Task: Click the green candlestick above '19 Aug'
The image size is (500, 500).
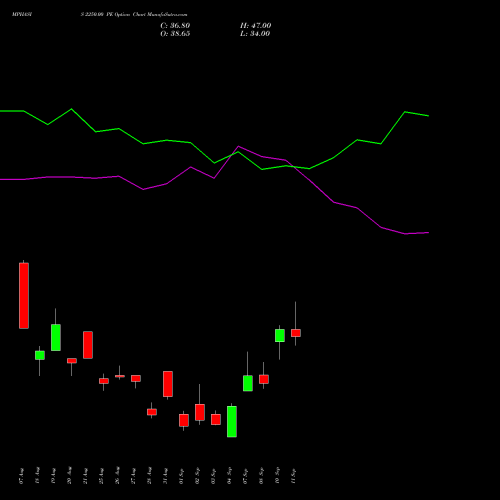Action: (56, 337)
